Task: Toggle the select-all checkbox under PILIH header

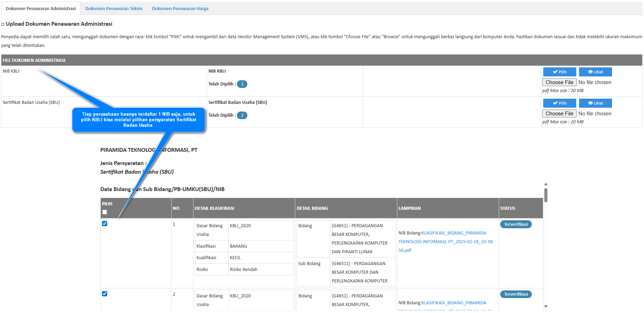Action: (x=105, y=212)
